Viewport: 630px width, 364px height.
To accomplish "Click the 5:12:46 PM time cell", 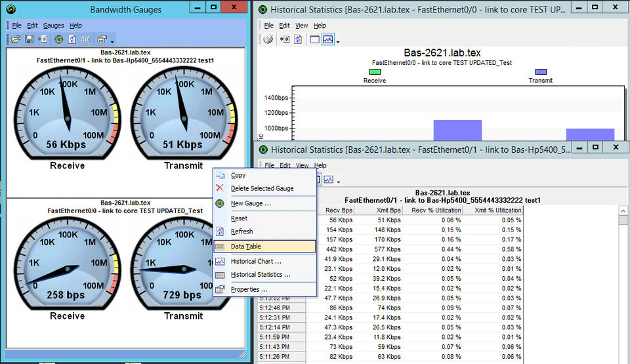I will pos(282,308).
